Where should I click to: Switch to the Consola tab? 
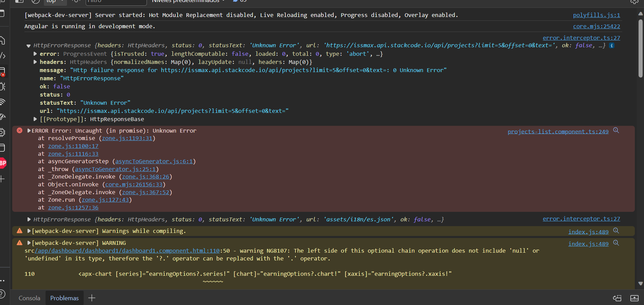29,298
